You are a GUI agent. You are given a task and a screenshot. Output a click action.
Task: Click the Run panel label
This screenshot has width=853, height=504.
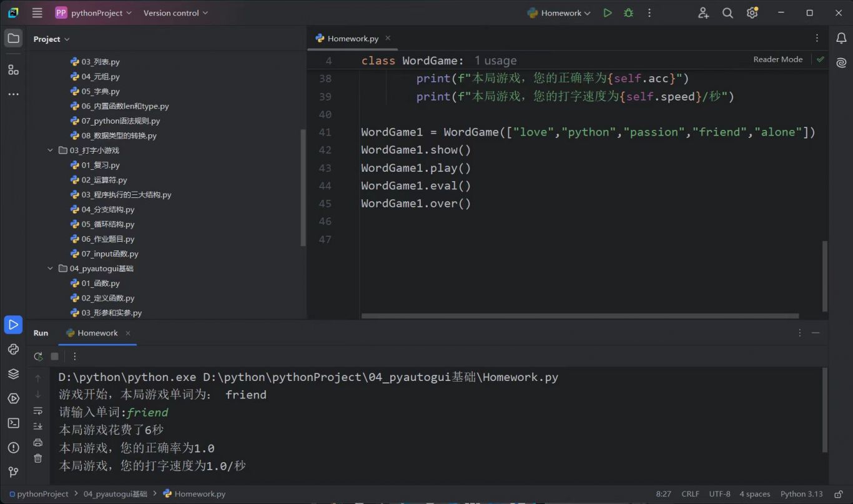coord(41,333)
